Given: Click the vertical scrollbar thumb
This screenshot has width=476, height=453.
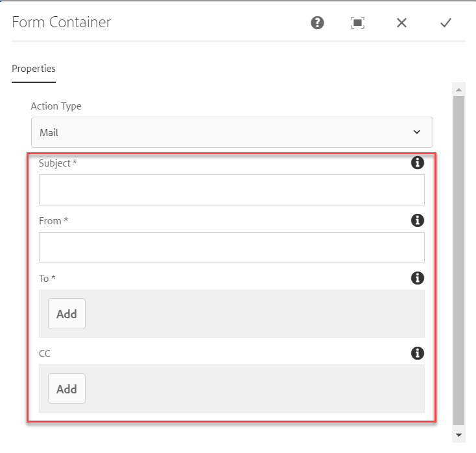Looking at the screenshot, I should 458,259.
